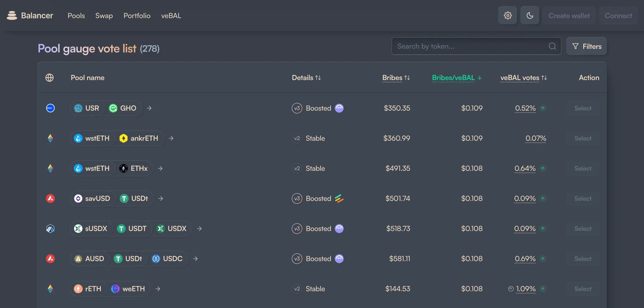Click the clock icon beside 1.09%

(x=511, y=289)
